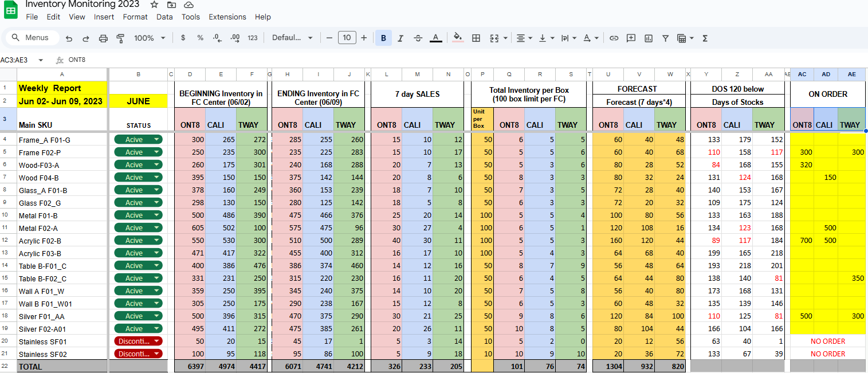This screenshot has width=868, height=373.
Task: Open status dropdown for Frame_A F01-G
Action: pos(156,140)
